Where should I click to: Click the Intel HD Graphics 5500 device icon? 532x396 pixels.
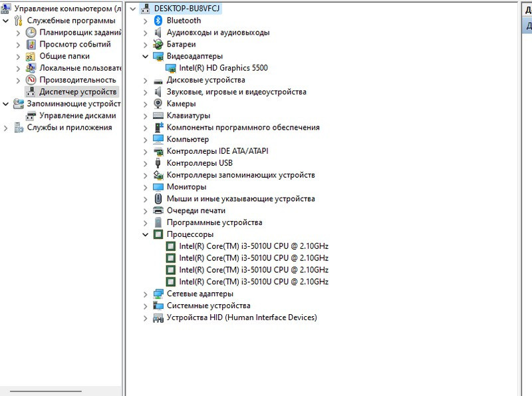pyautogui.click(x=171, y=68)
